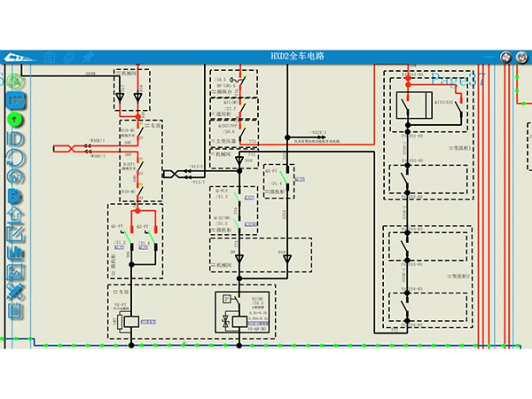532x399 pixels.
Task: Click the house-shaped home icon in sidebar
Action: [x=15, y=214]
